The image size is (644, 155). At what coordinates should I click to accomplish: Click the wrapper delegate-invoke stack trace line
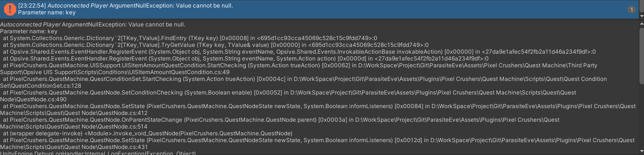pos(147,133)
